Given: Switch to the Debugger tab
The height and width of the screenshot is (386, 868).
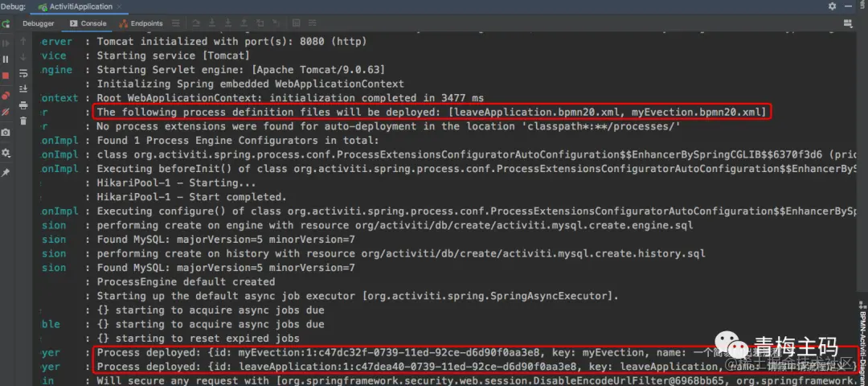Looking at the screenshot, I should tap(39, 23).
